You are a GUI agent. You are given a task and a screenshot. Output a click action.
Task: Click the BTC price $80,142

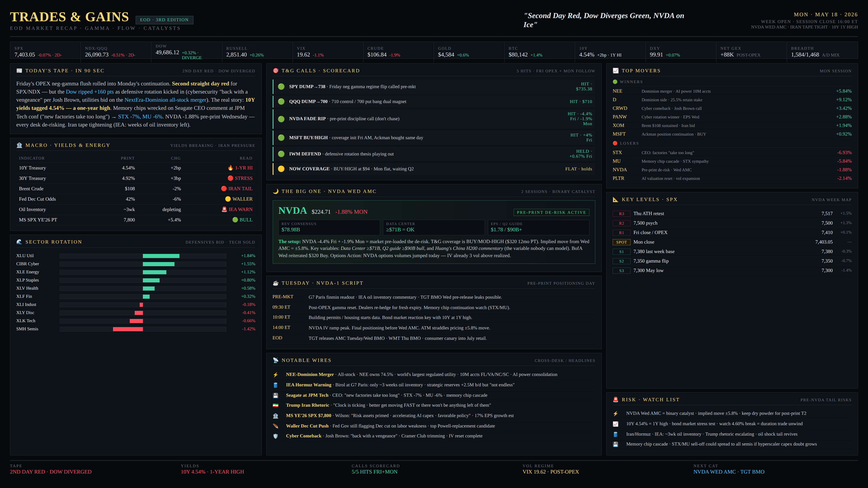[518, 54]
